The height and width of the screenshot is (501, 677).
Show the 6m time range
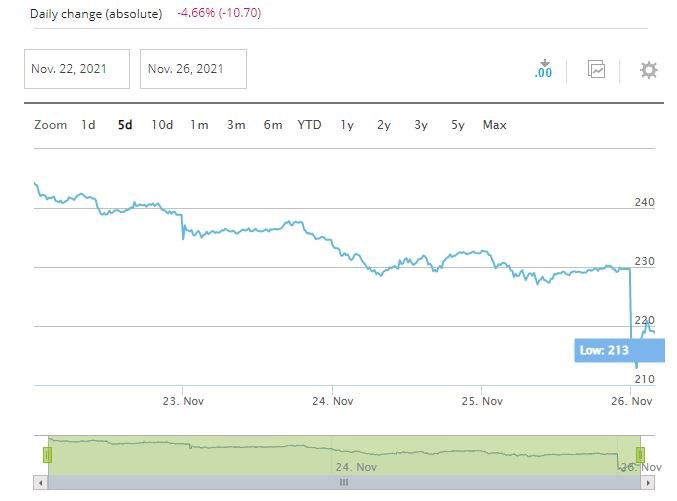pos(273,125)
